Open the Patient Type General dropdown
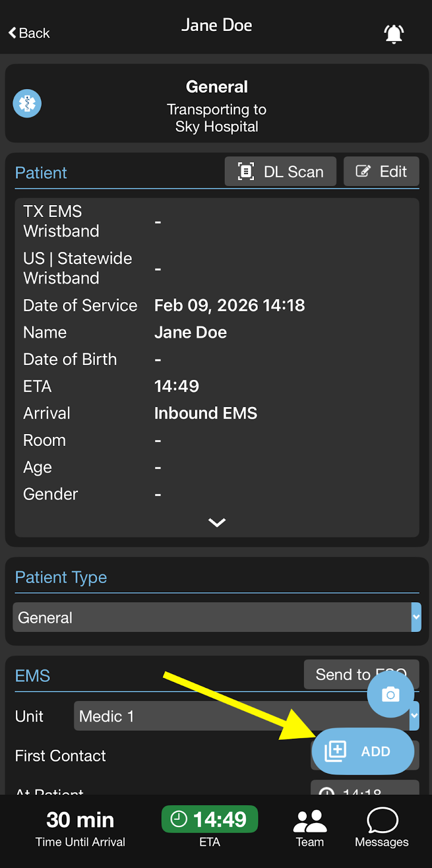 (217, 617)
